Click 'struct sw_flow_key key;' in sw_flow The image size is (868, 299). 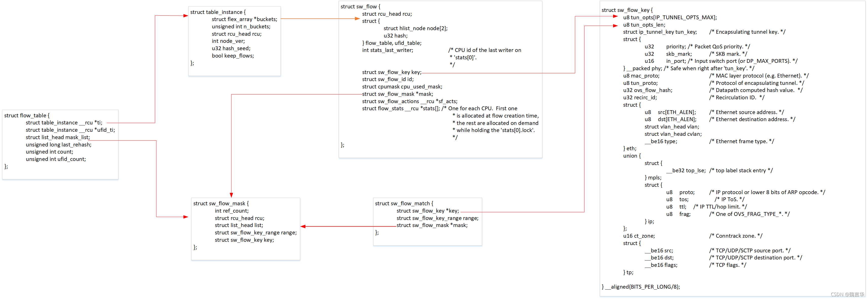(x=392, y=72)
